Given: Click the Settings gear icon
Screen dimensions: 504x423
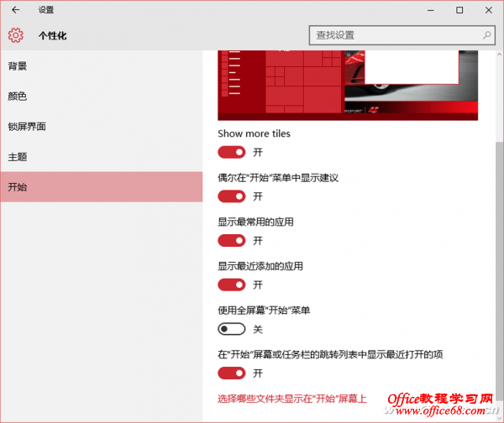Looking at the screenshot, I should [x=15, y=35].
